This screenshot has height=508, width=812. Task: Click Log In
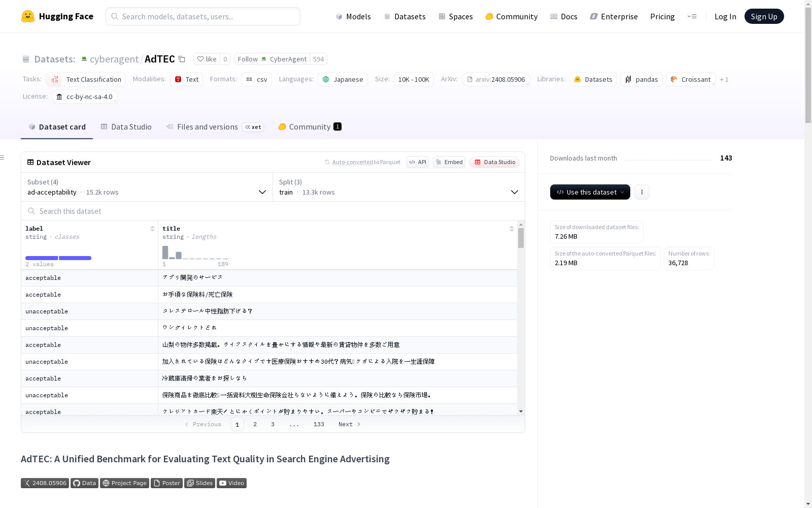[x=725, y=16]
